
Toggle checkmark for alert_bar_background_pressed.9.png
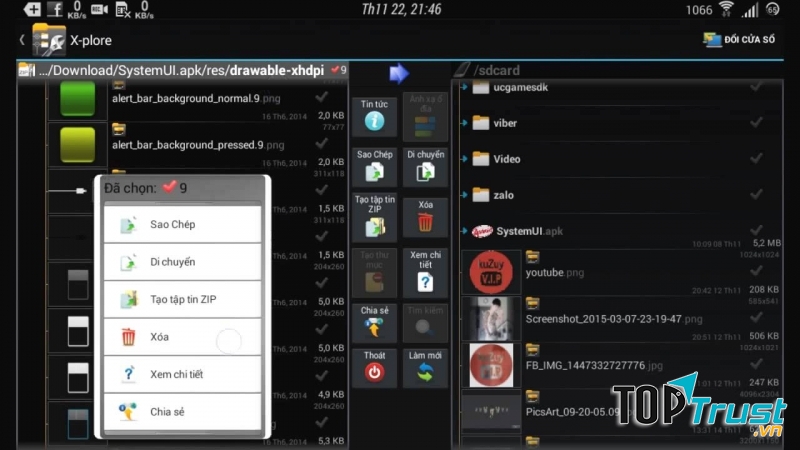click(x=321, y=143)
